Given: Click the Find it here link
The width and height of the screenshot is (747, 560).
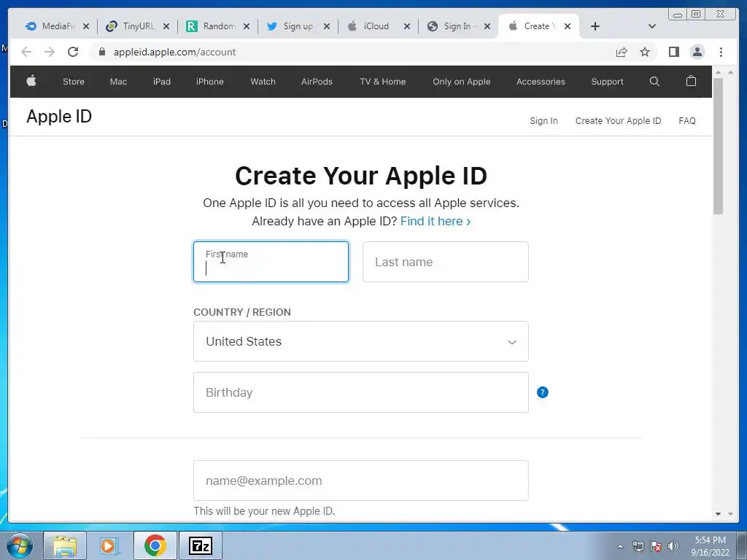Looking at the screenshot, I should 436,222.
